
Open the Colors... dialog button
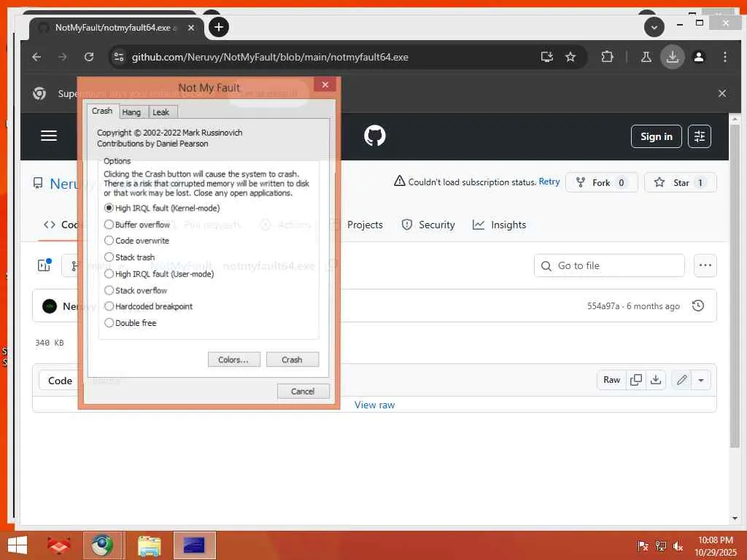click(233, 359)
